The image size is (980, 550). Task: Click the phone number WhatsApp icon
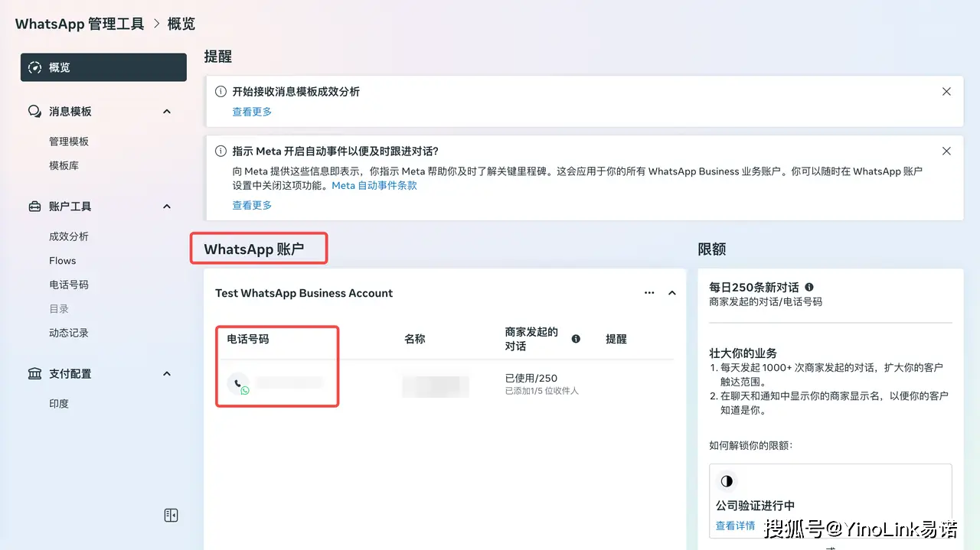pos(238,384)
